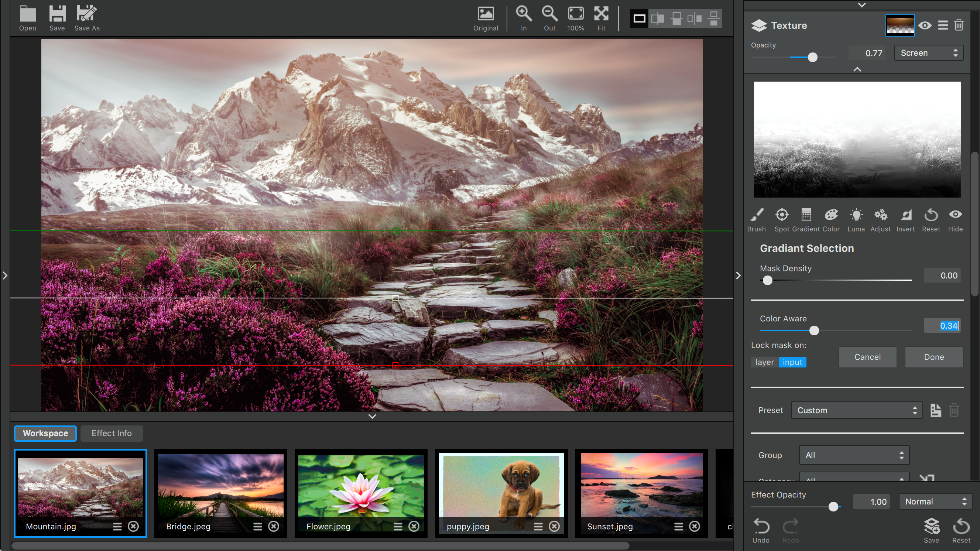The height and width of the screenshot is (551, 980).
Task: Open menu for Mountain.jpg
Action: (117, 526)
